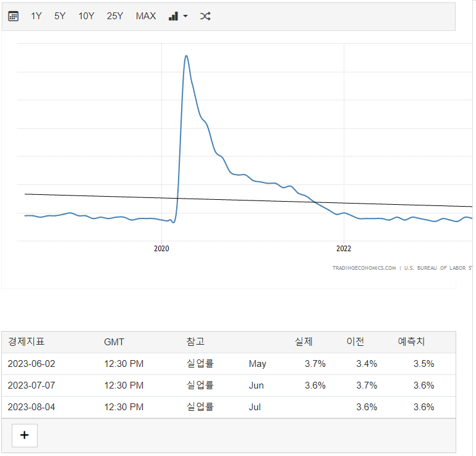Click the 참고 column header
476x456 pixels.
[x=195, y=342]
